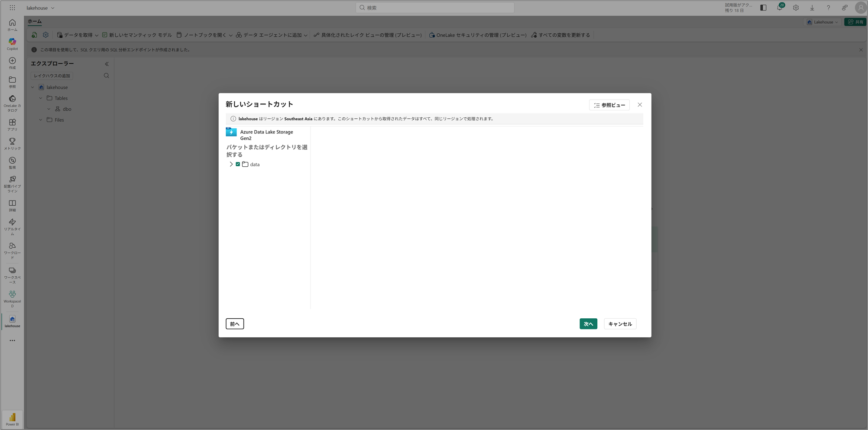Uncheck the data folder checkbox
Screen dimensions: 868x430
[x=238, y=165]
